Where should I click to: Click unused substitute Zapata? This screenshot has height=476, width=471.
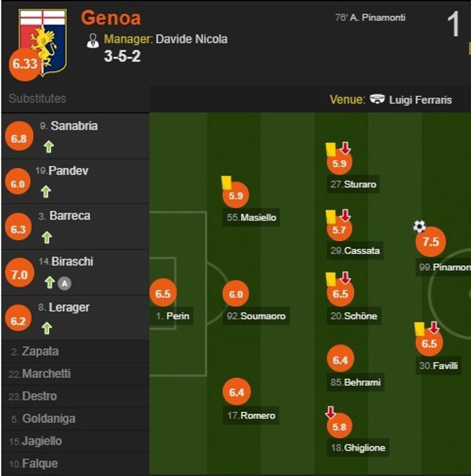point(40,351)
